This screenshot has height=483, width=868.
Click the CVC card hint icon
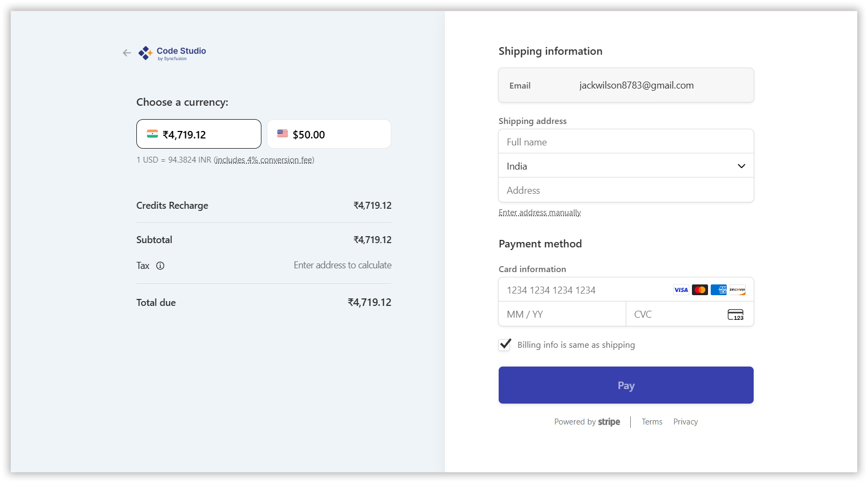[x=735, y=314]
